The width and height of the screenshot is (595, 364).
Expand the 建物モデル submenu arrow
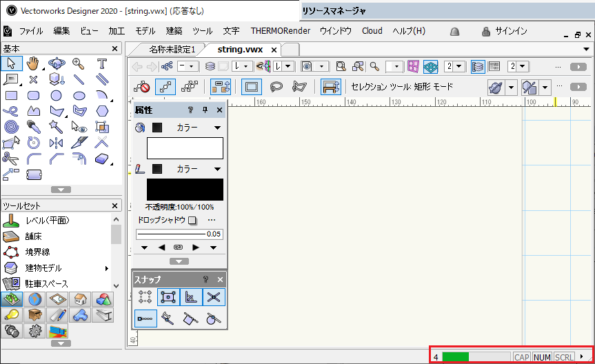pyautogui.click(x=107, y=268)
